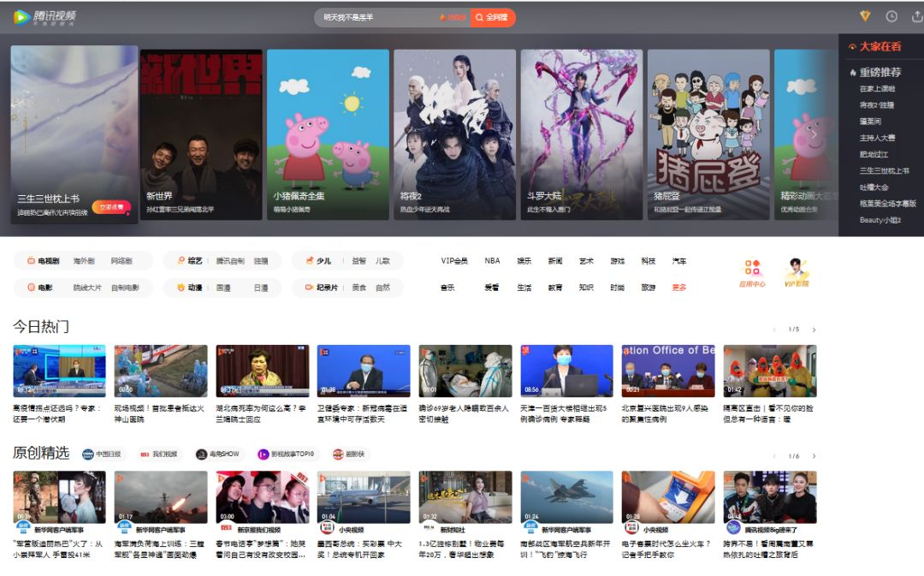Play the 现场视频 ambulance hospital video
This screenshot has width=924, height=576.
click(160, 371)
